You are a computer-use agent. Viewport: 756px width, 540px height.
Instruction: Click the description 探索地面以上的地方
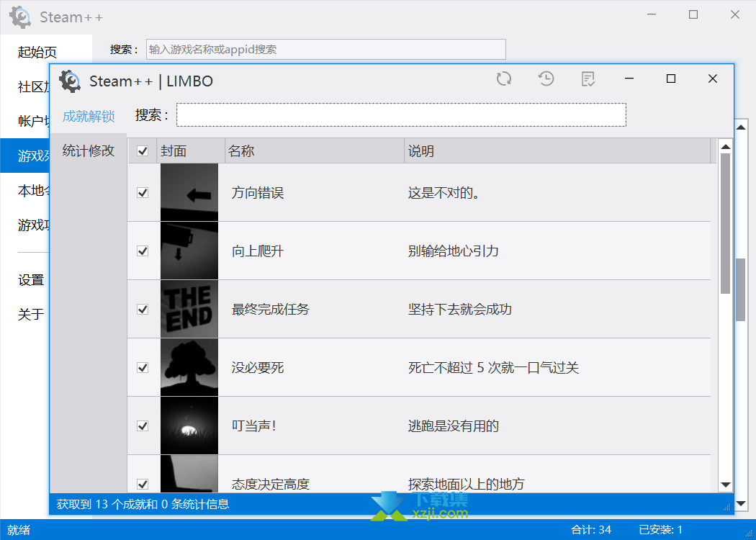tap(467, 484)
